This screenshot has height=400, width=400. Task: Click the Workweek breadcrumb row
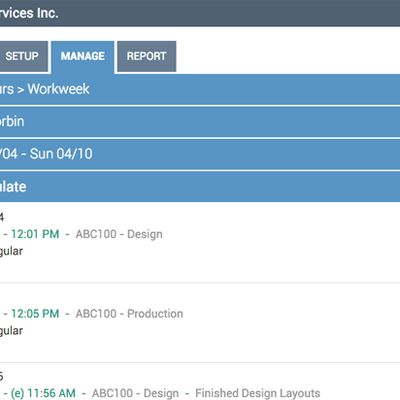[x=200, y=89]
